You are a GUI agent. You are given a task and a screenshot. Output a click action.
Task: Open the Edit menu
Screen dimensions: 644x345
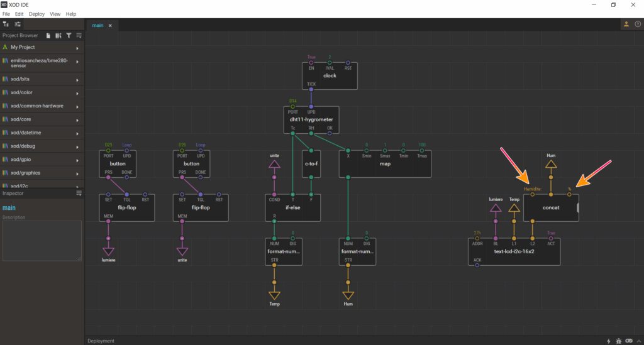(x=19, y=14)
